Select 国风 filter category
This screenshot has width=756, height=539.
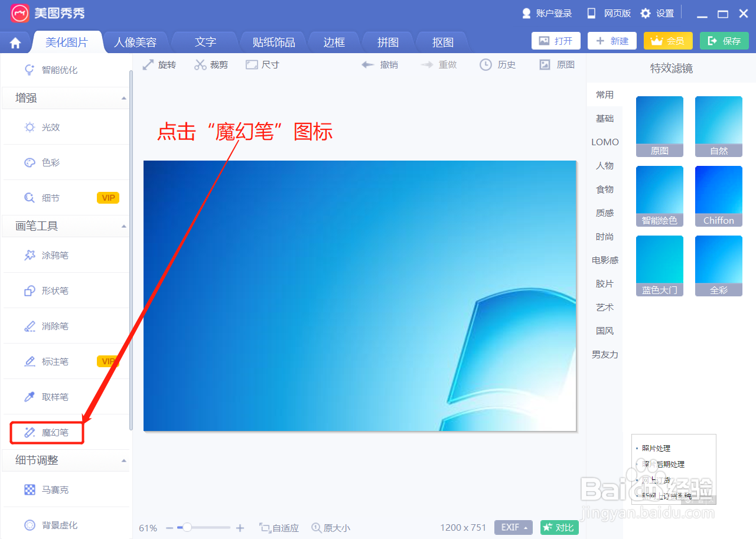coord(605,331)
